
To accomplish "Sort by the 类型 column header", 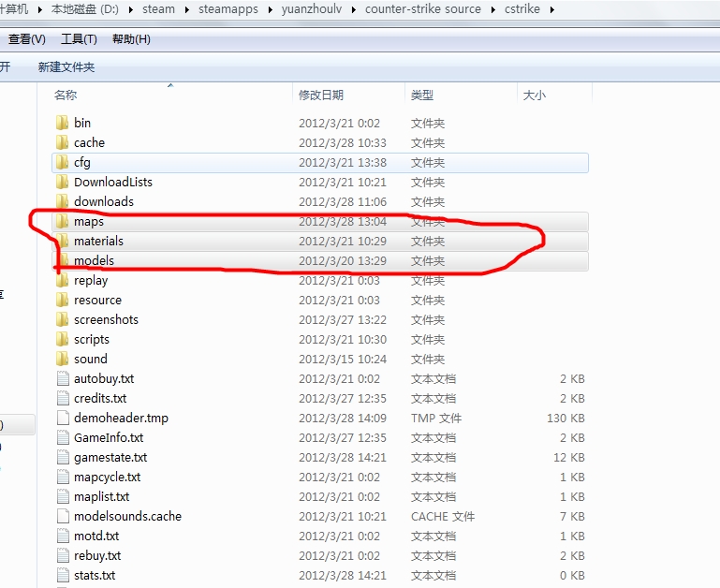I will click(422, 96).
